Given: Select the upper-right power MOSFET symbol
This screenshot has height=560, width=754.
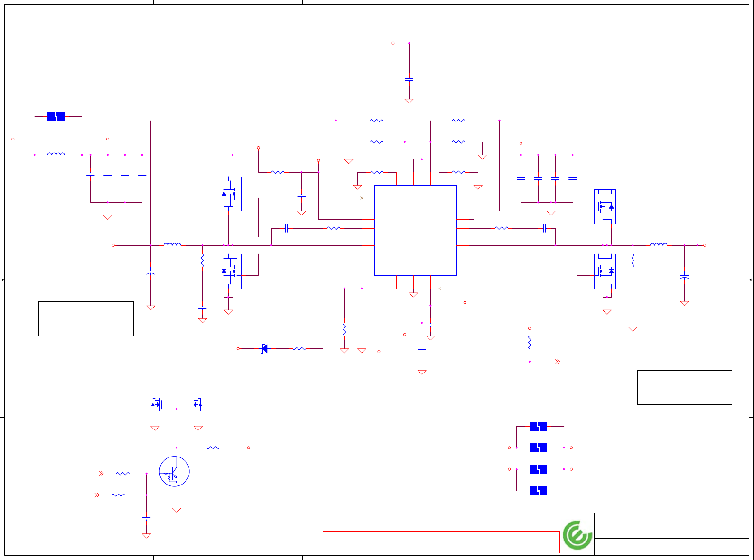Looking at the screenshot, I should [605, 206].
